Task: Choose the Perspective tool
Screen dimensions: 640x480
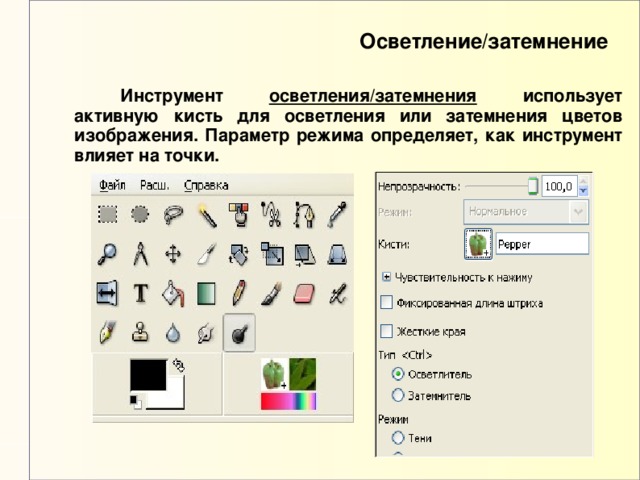Action: pos(337,255)
